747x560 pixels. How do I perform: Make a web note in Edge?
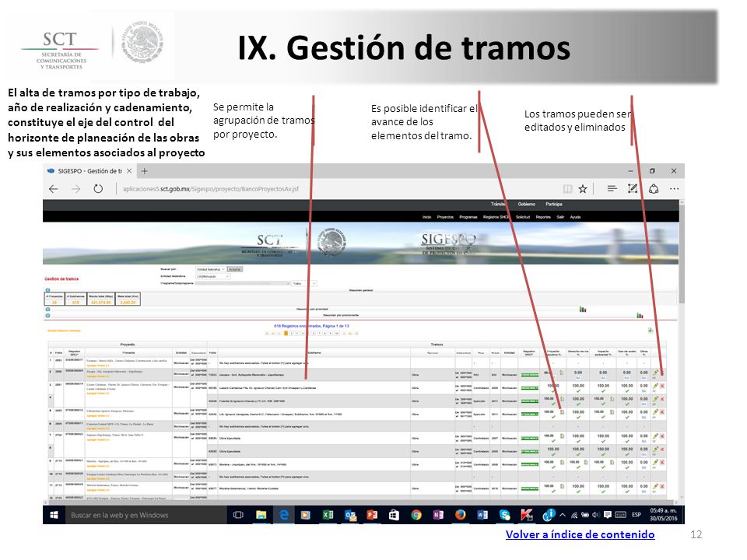[x=633, y=188]
